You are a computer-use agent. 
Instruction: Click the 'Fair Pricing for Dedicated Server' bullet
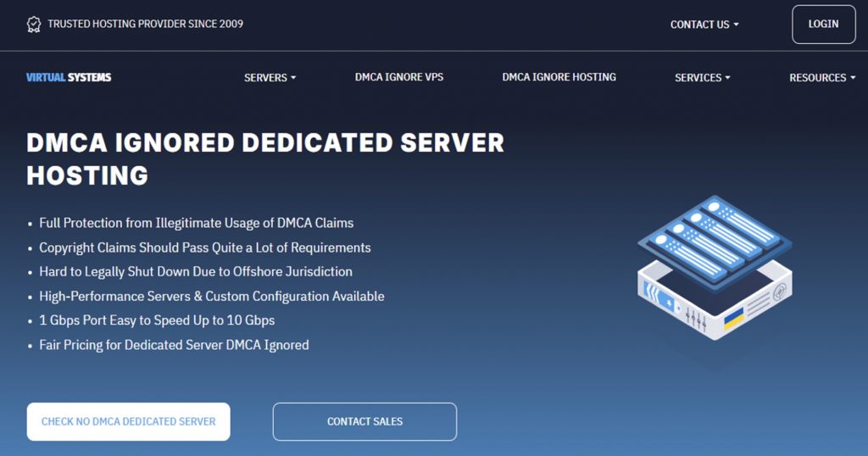click(x=174, y=345)
